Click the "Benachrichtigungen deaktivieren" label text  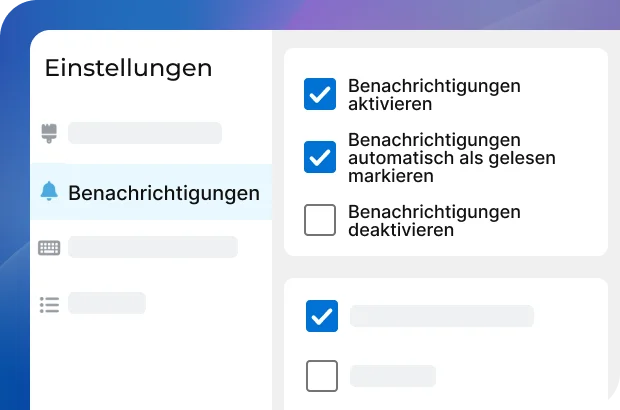coord(434,220)
